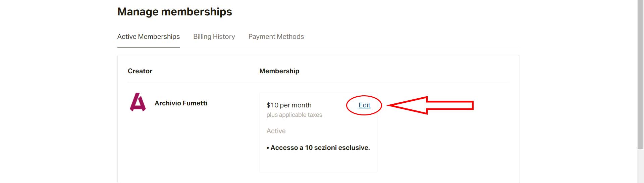Click the $10 per month price text
This screenshot has height=183, width=644.
[x=289, y=105]
